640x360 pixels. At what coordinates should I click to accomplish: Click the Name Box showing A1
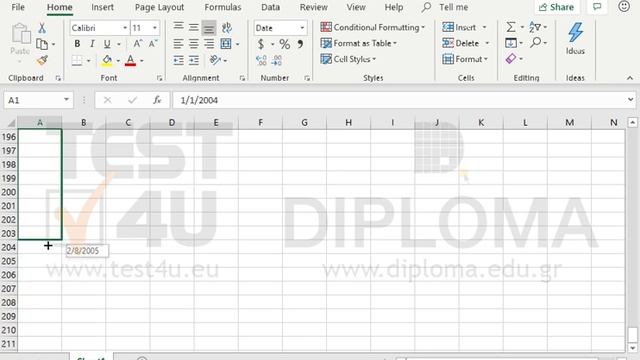38,100
